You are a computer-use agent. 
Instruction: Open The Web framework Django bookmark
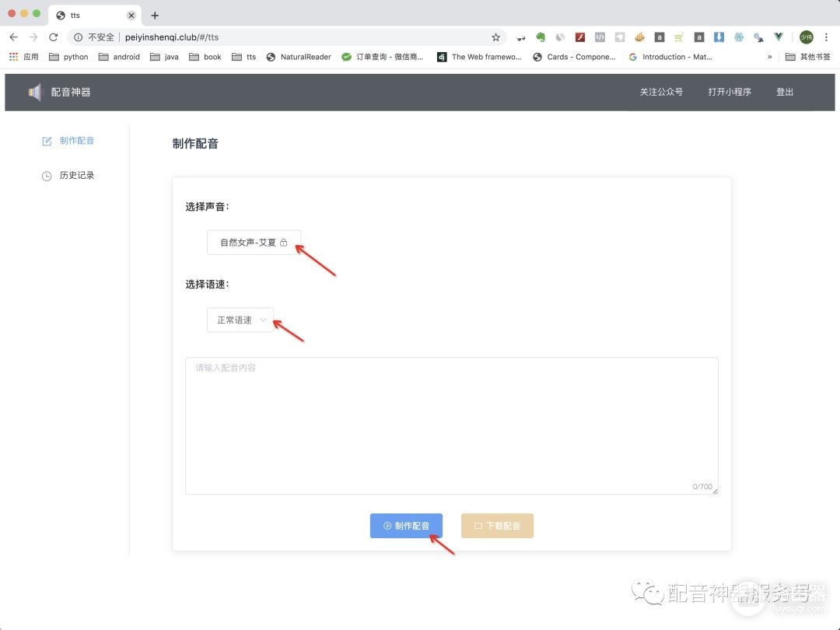click(479, 57)
